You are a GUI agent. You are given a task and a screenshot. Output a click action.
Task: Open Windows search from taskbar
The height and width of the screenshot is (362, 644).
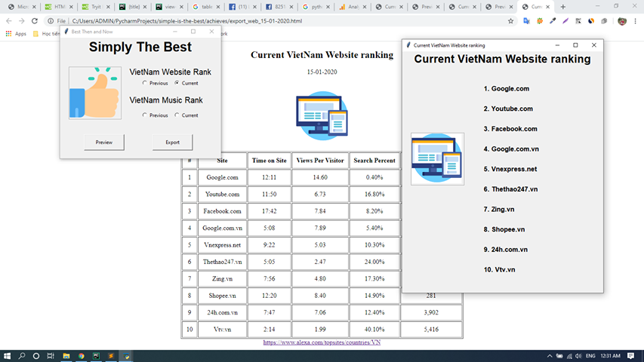[x=22, y=356]
